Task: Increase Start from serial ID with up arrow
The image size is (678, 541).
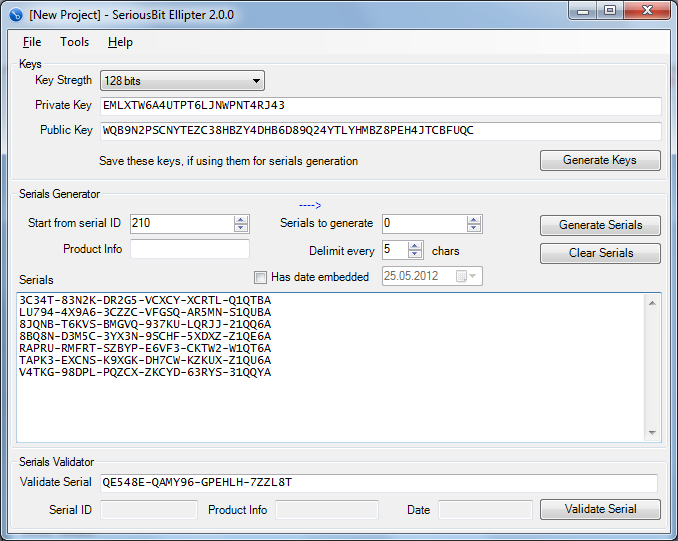Action: 241,219
